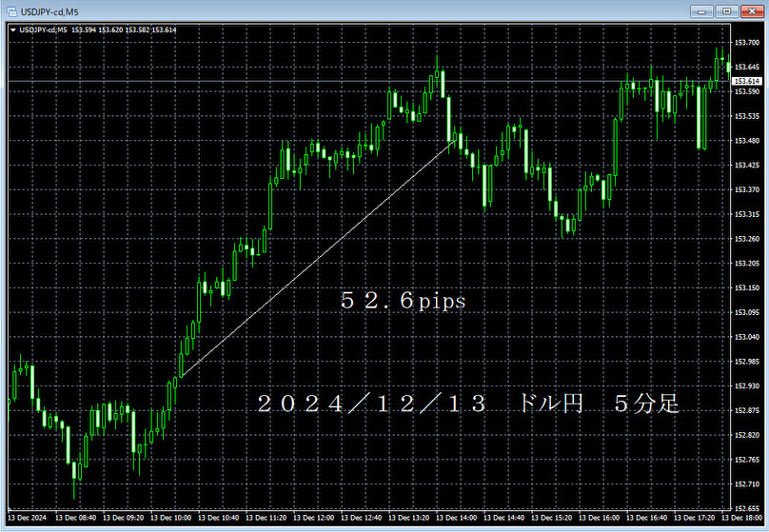Click the '13 Dec 14:00' time axis label
The image size is (769, 532).
(456, 518)
